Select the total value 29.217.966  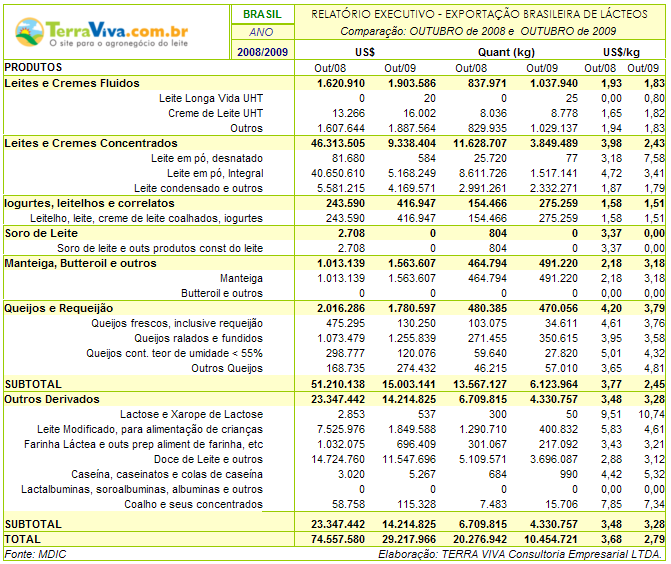click(x=409, y=539)
